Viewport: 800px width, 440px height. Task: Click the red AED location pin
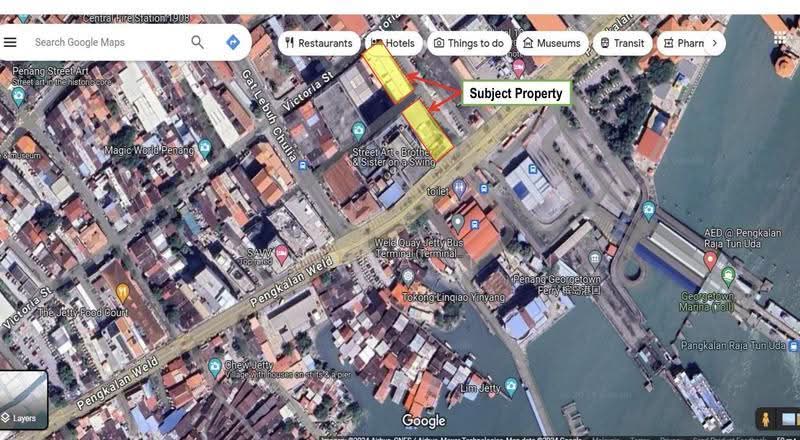click(x=710, y=260)
